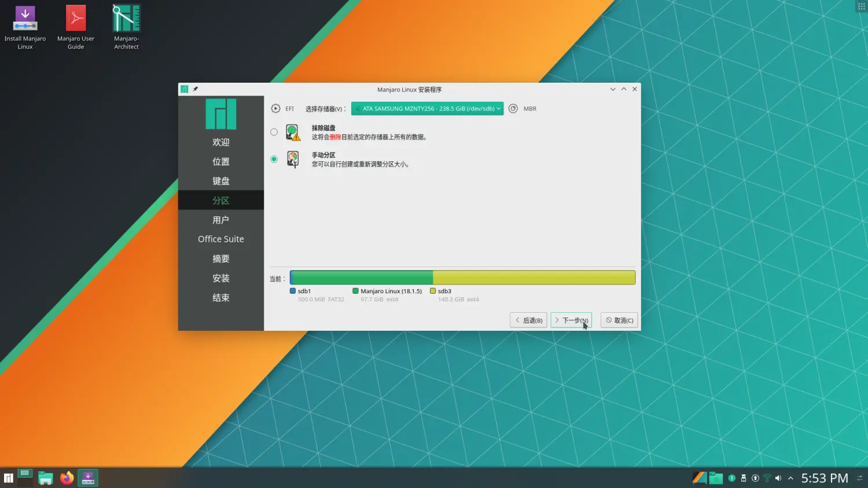Click the green partition in disk bar
The image size is (868, 488).
pos(362,278)
